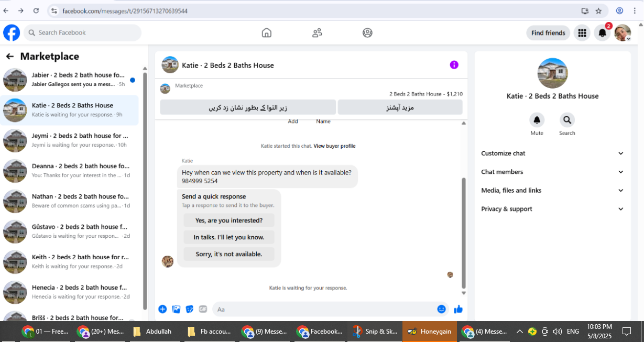The width and height of the screenshot is (644, 342).
Task: Open Deanna conversation in list
Action: pos(70,171)
